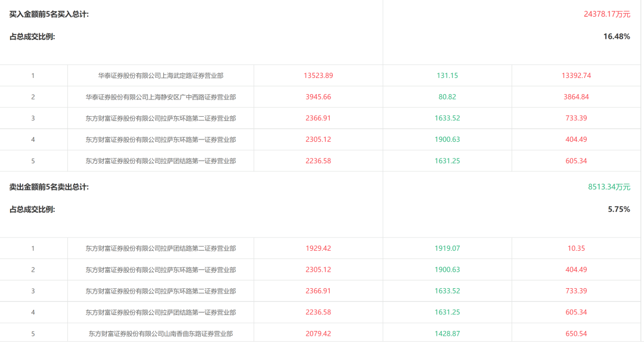The height and width of the screenshot is (343, 644).
Task: Click buy amount 3945.66
Action: click(318, 97)
